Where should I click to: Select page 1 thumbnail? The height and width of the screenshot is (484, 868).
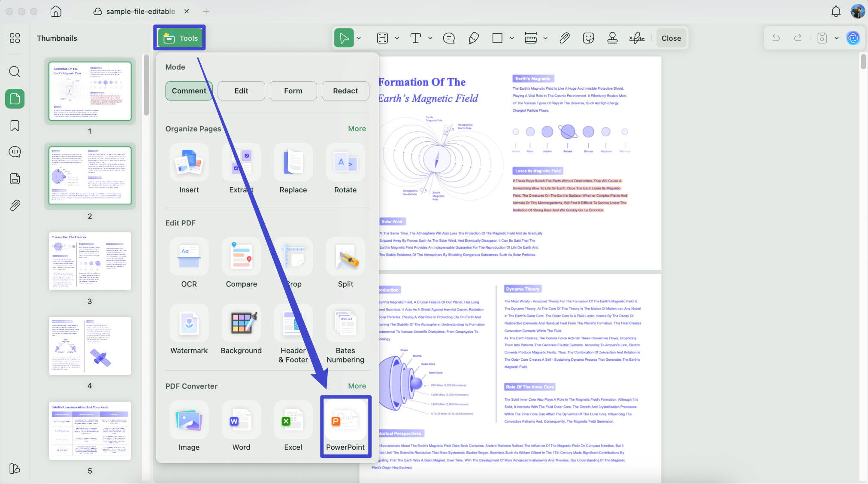(90, 91)
